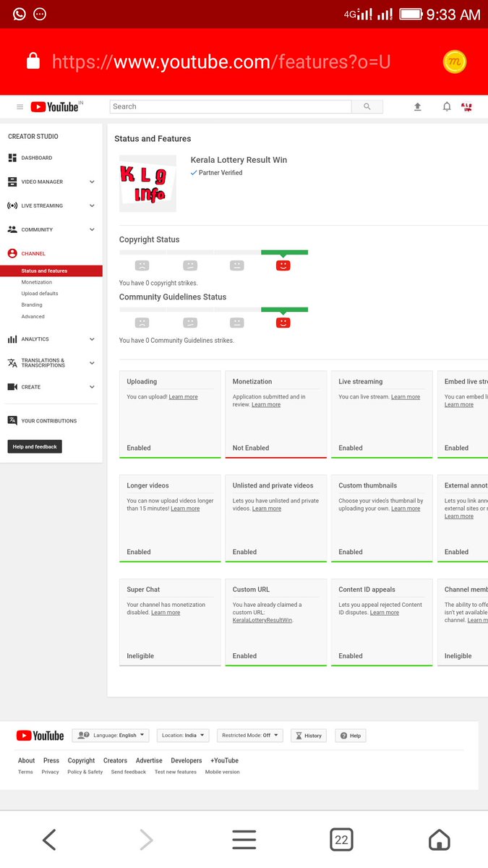Click Learn more in Longer videos card
The height and width of the screenshot is (868, 488).
point(185,509)
